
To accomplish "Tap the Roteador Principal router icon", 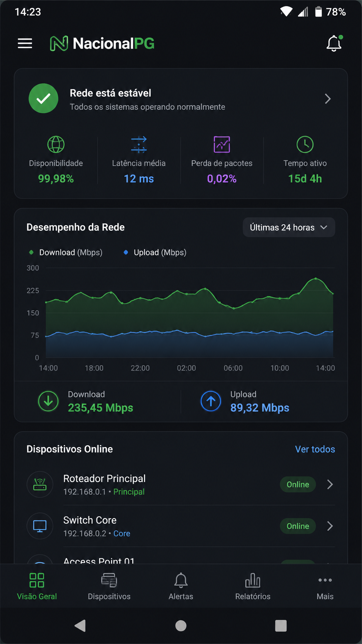I will (40, 485).
